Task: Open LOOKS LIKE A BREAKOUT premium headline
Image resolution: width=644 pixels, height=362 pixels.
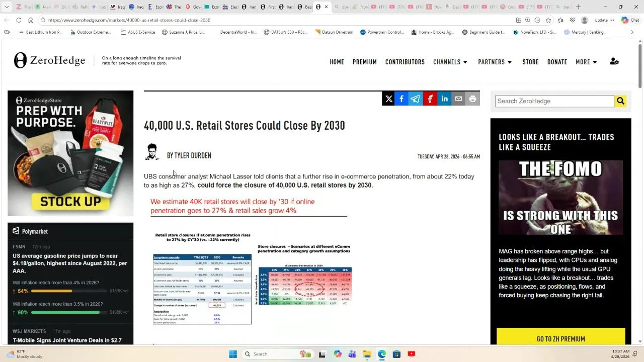Action: coord(556,142)
